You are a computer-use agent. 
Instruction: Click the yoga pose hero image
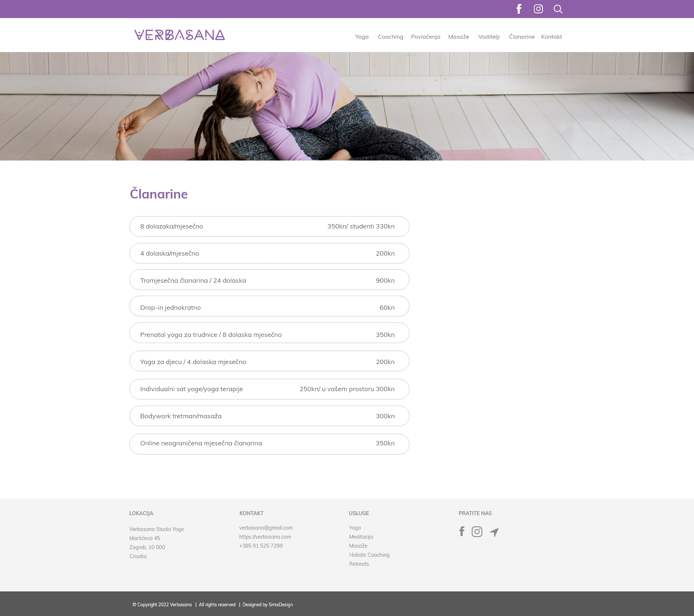[347, 106]
